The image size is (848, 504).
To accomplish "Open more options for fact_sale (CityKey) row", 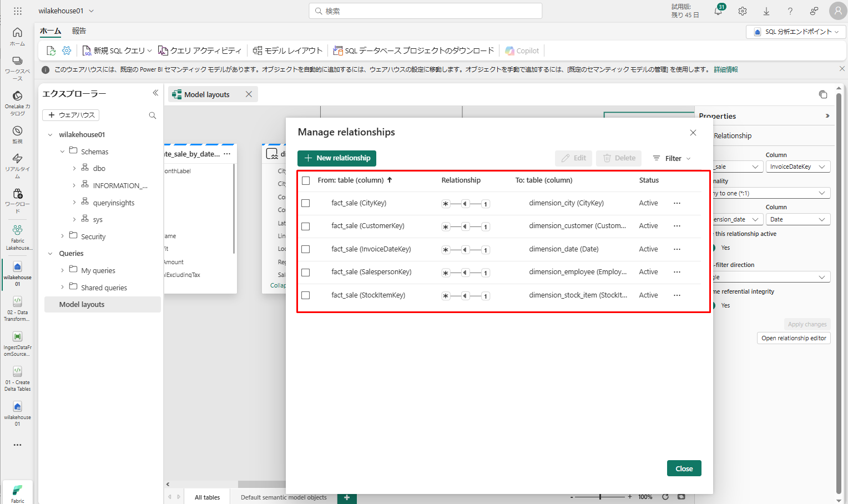I will (x=677, y=203).
